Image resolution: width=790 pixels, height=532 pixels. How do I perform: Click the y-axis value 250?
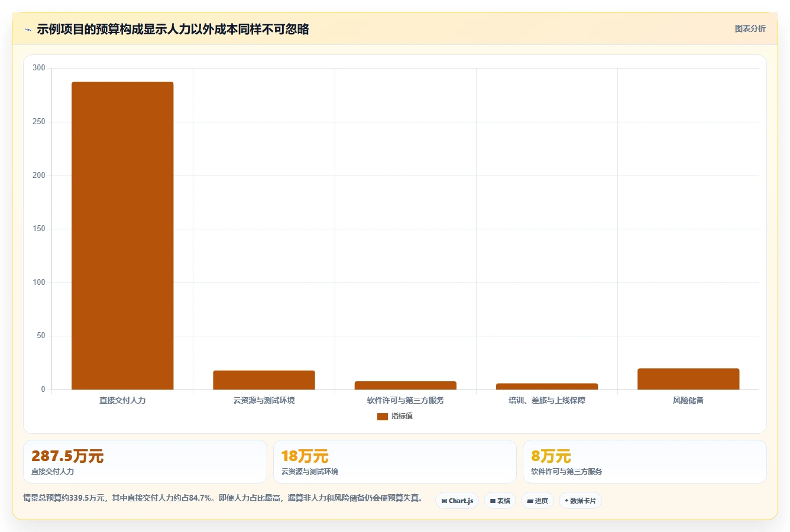coord(39,122)
